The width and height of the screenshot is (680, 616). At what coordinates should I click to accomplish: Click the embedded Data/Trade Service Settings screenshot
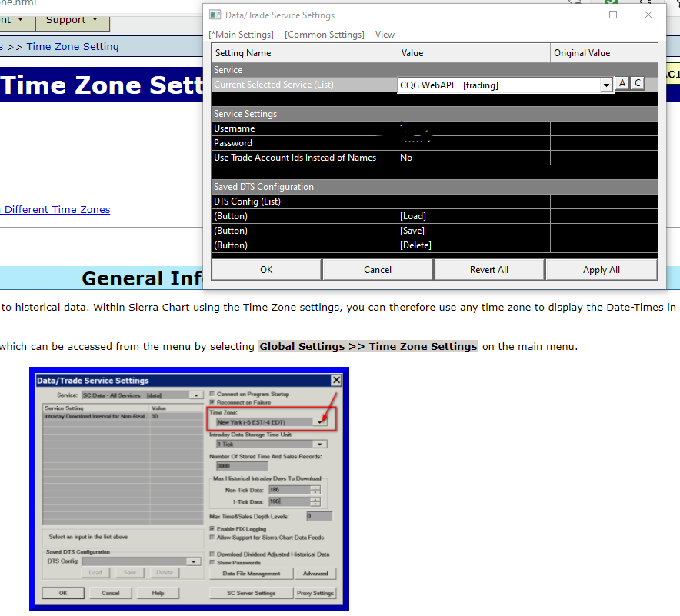[x=189, y=489]
